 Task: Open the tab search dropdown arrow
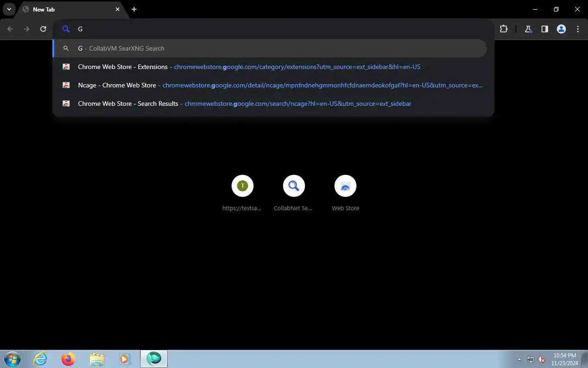9,9
